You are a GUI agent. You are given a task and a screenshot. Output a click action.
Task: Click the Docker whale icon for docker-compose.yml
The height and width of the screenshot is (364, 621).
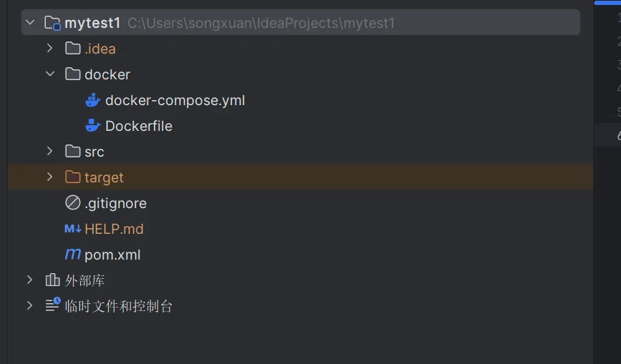point(92,100)
